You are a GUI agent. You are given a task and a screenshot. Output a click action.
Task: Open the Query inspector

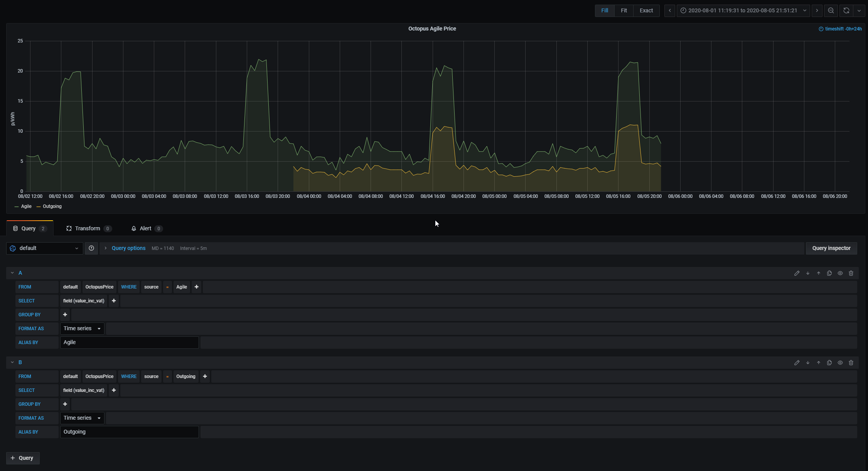click(x=831, y=248)
